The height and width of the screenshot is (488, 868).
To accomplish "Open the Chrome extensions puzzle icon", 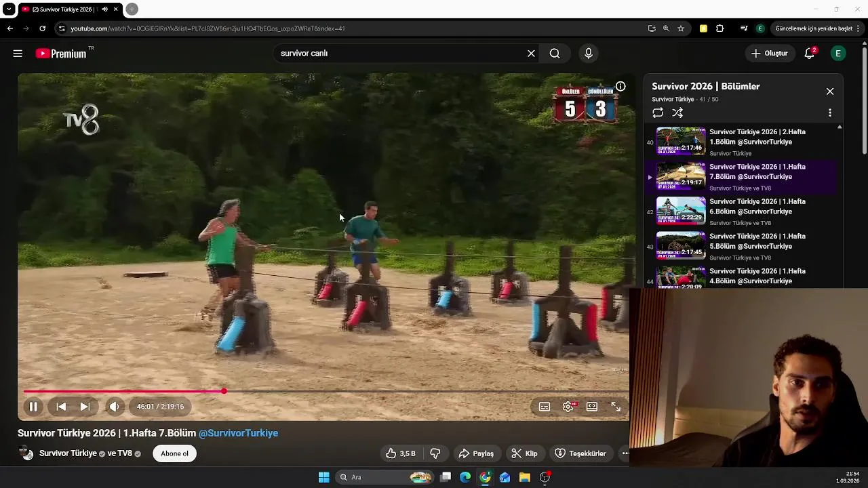I will tap(720, 28).
